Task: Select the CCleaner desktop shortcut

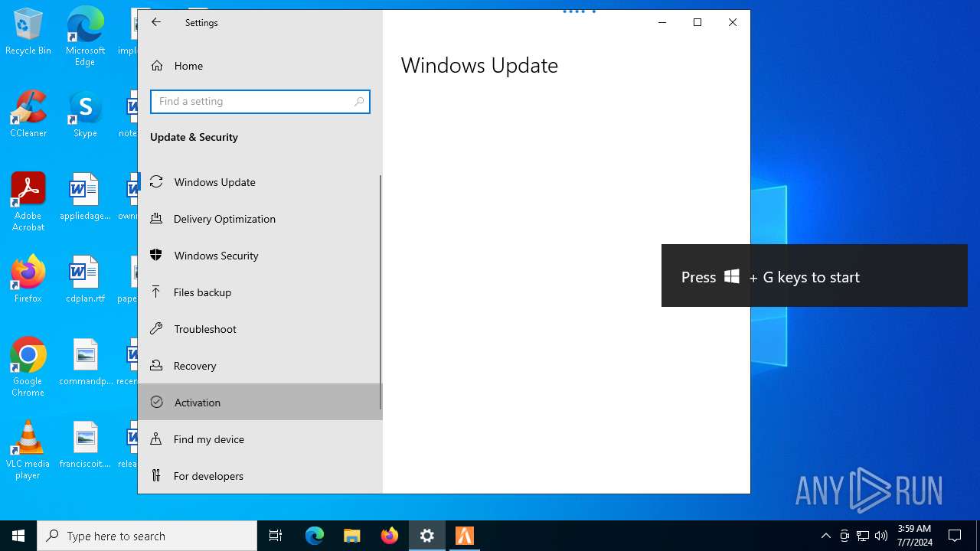Action: click(28, 115)
